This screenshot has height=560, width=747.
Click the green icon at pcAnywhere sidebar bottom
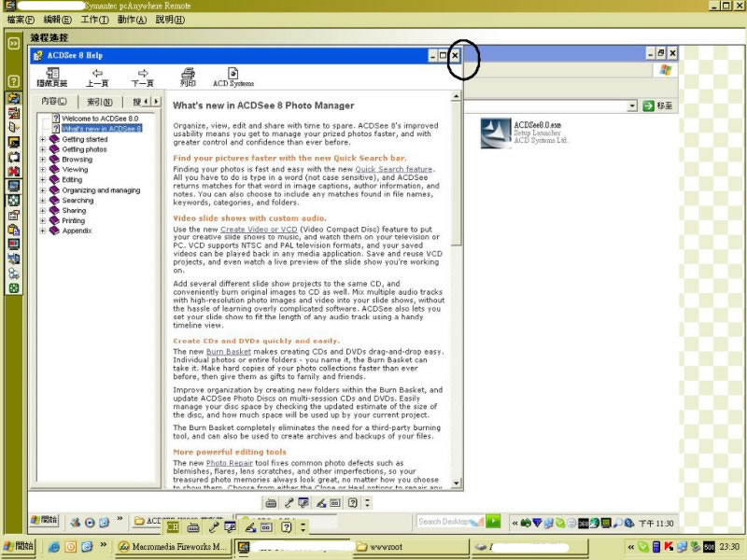[14, 288]
